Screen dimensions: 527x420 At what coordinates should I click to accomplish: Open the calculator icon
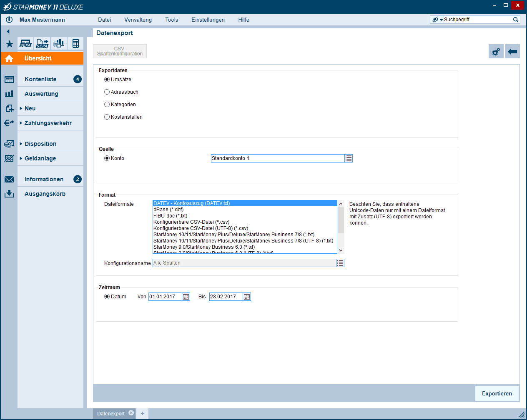point(75,43)
